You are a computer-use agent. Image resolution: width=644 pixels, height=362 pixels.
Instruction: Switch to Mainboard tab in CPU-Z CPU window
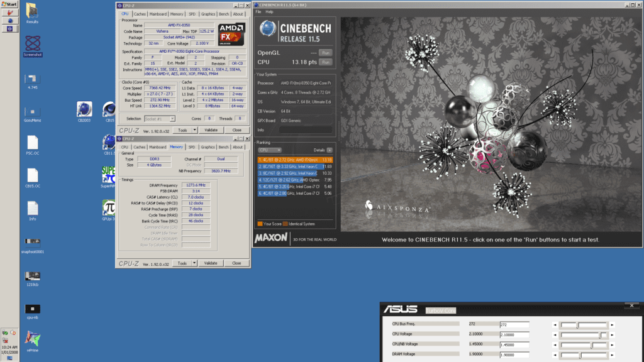[x=158, y=14]
